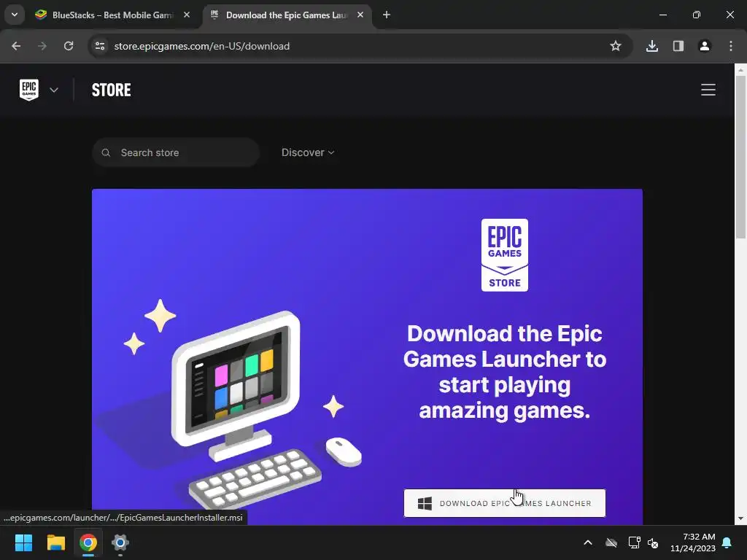Open the Windows Start menu

[x=23, y=542]
